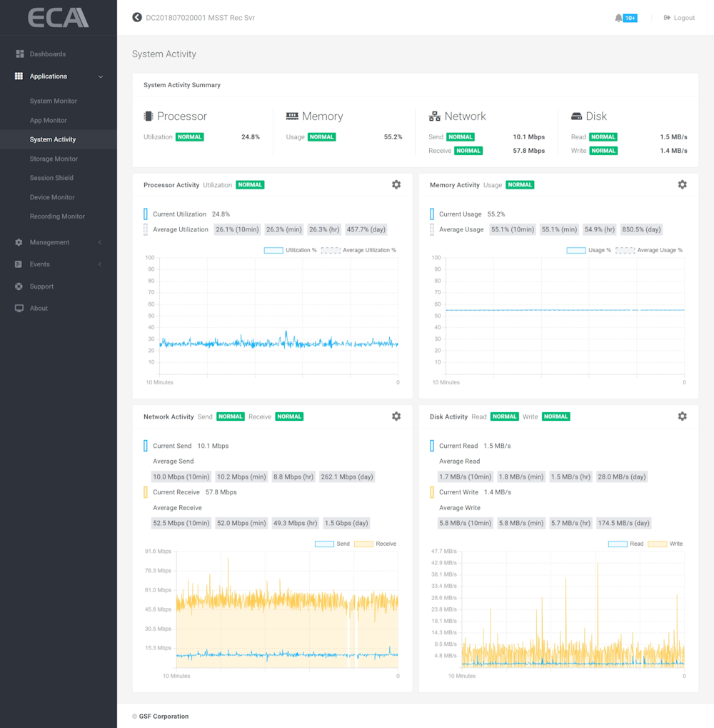714x728 pixels.
Task: Toggle Write series in disk chart legend
Action: (x=657, y=544)
